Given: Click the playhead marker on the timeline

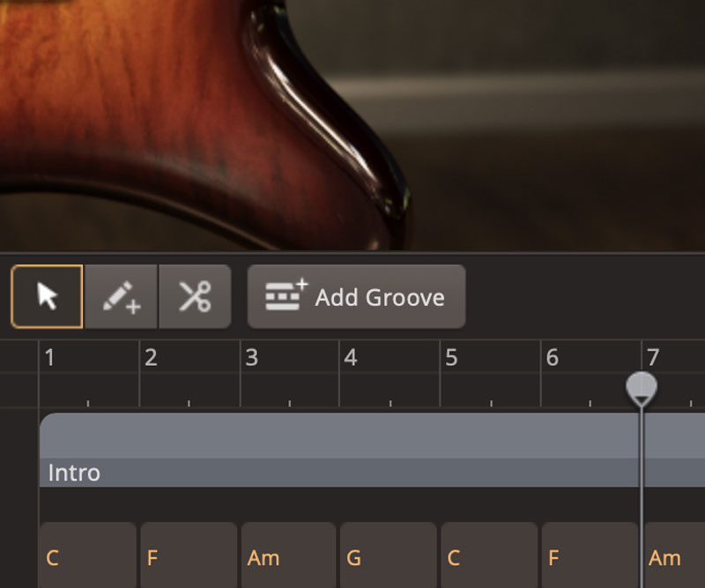Looking at the screenshot, I should 641,387.
